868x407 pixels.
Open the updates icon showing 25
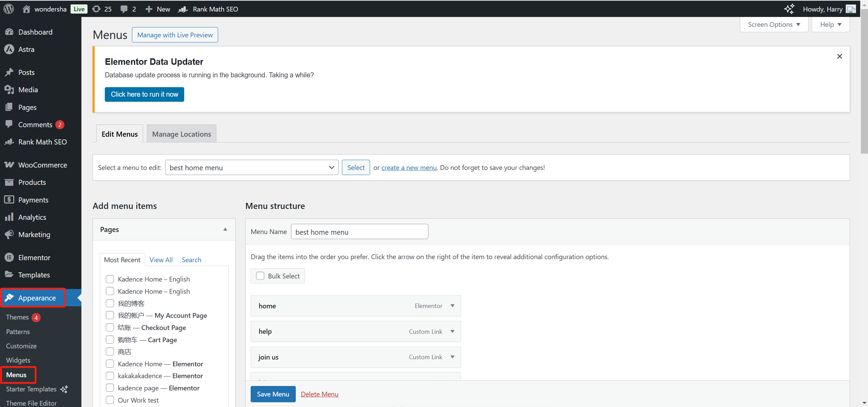pyautogui.click(x=97, y=9)
